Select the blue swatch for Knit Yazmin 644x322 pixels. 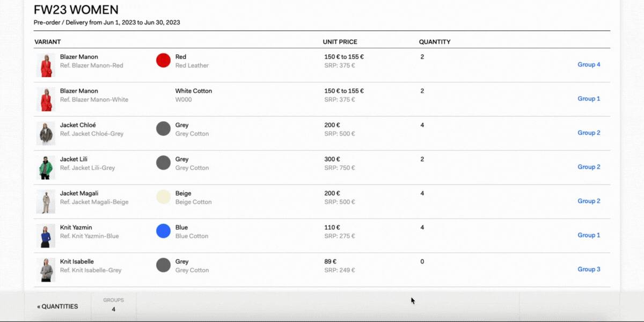(163, 231)
